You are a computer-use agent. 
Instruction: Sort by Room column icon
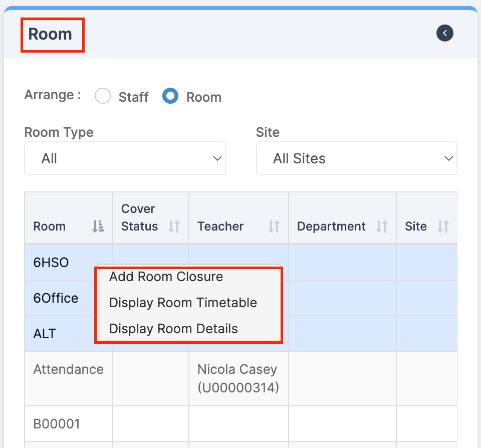coord(98,227)
